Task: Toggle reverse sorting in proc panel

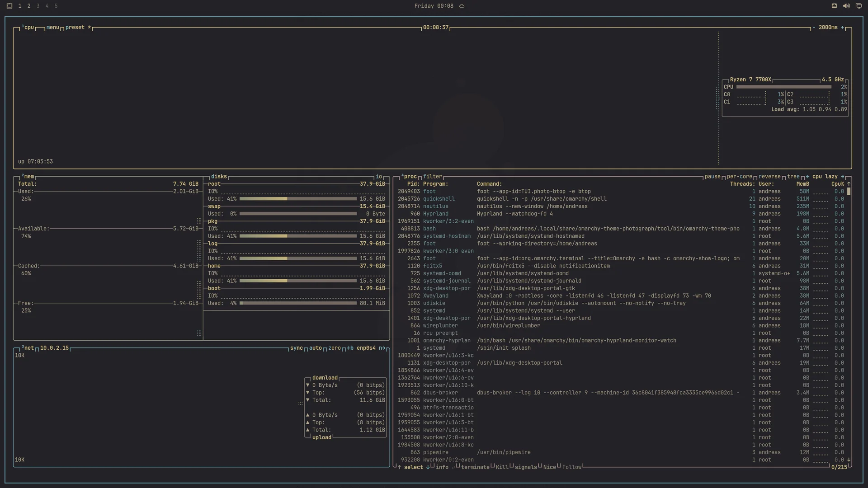Action: tap(769, 177)
